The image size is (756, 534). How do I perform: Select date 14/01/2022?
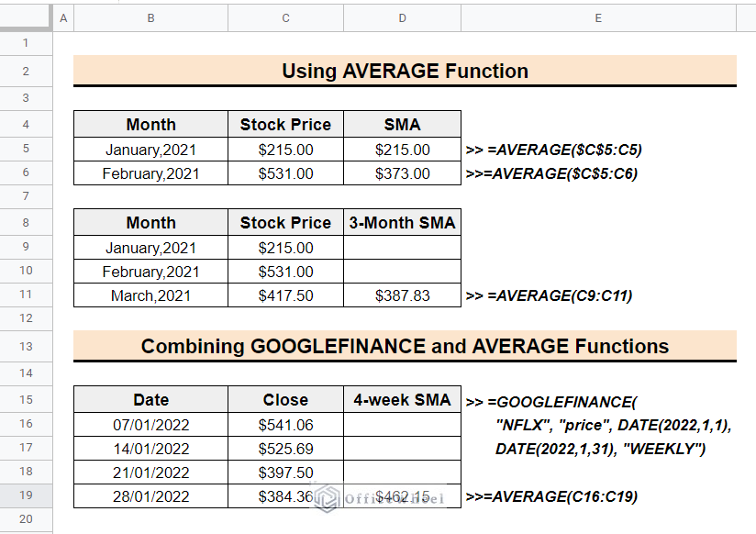coord(150,449)
